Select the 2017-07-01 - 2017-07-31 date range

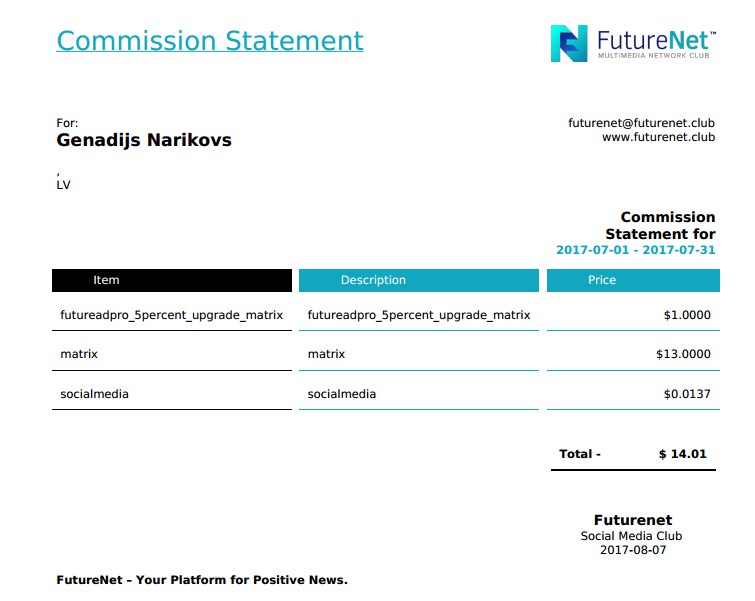coord(635,250)
